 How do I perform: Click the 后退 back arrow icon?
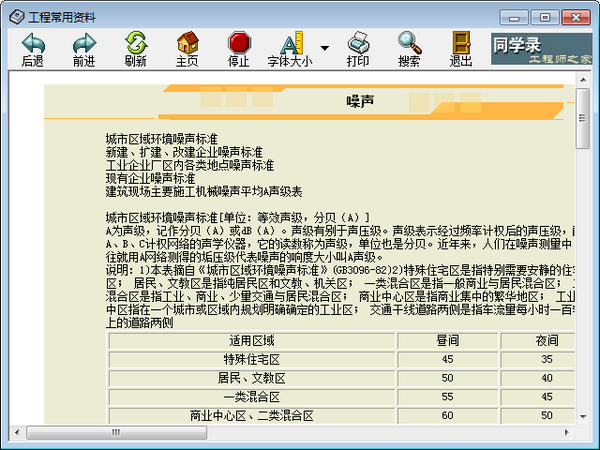point(33,43)
